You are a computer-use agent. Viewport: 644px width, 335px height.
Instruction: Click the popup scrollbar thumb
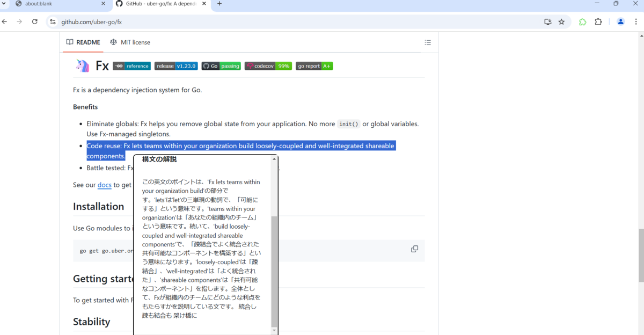click(274, 271)
